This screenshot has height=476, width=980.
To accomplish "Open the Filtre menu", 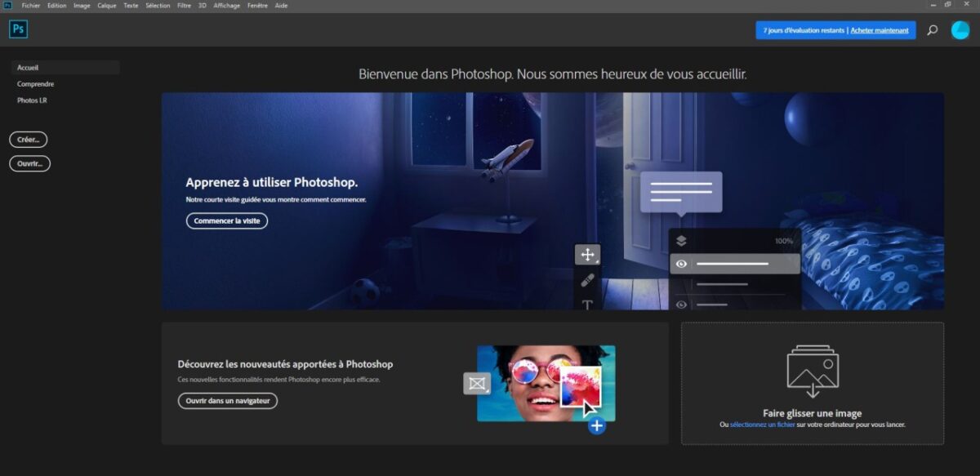I will pyautogui.click(x=185, y=5).
